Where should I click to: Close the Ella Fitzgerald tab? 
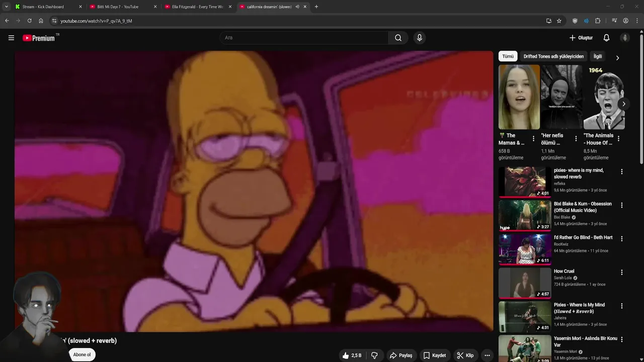point(230,7)
